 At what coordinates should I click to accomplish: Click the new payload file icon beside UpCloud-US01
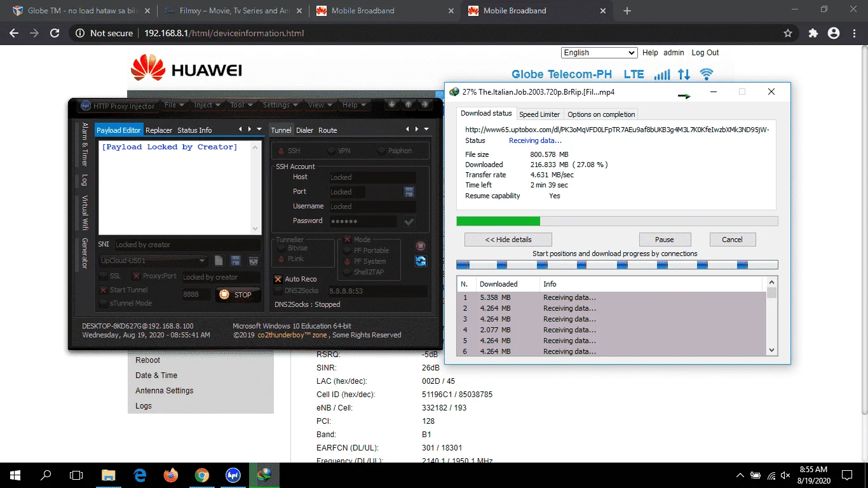click(x=219, y=261)
